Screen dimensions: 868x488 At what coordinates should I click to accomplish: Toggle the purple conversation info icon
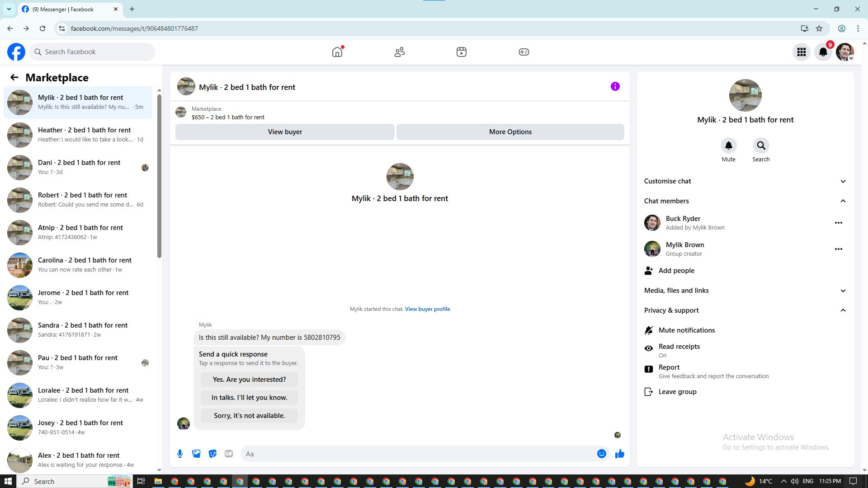click(615, 86)
